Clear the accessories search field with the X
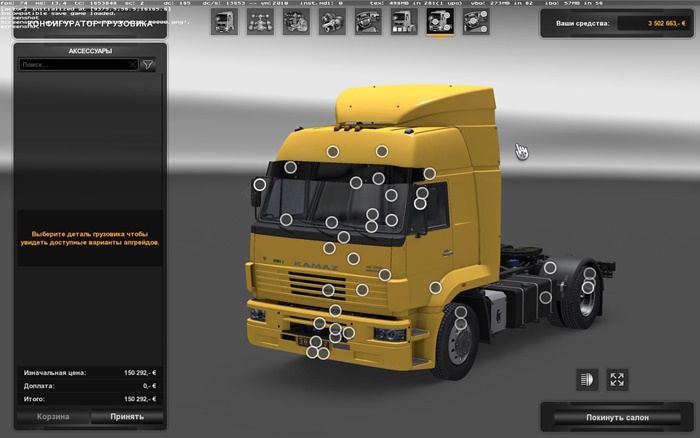Screen dimensions: 700x438 [133, 65]
